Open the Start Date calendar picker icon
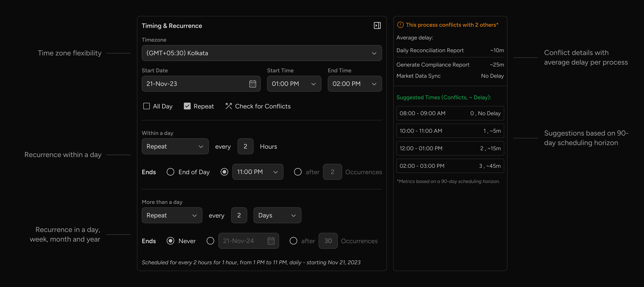Screen dimensions: 644x287 252,84
